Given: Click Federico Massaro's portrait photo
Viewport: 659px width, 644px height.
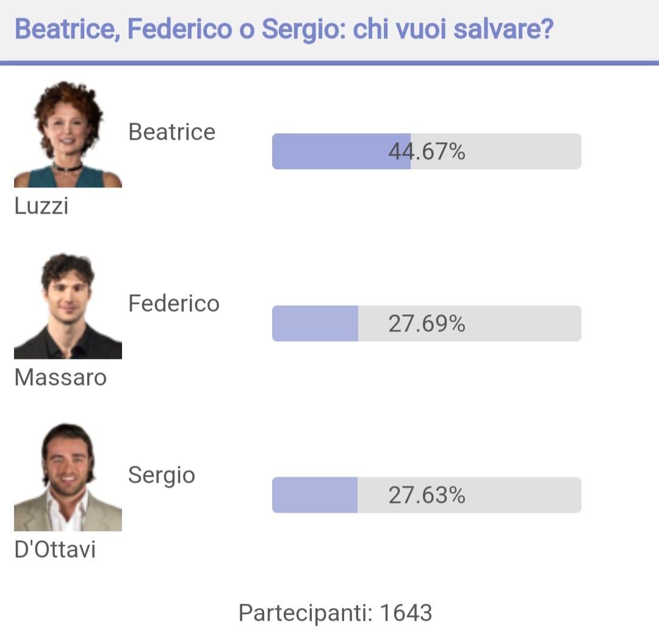Looking at the screenshot, I should click(68, 306).
